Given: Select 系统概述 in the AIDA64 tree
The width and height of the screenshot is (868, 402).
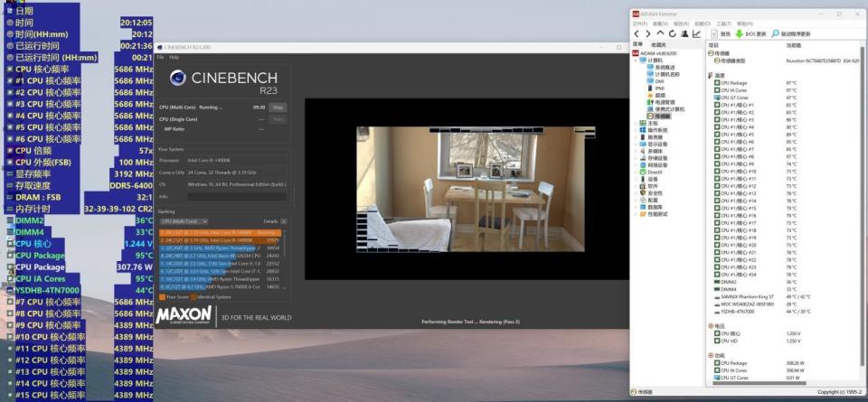Looking at the screenshot, I should pyautogui.click(x=660, y=67).
